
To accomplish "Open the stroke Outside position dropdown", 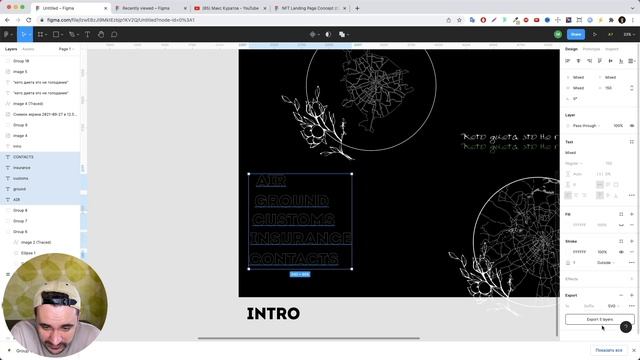I will 606,262.
